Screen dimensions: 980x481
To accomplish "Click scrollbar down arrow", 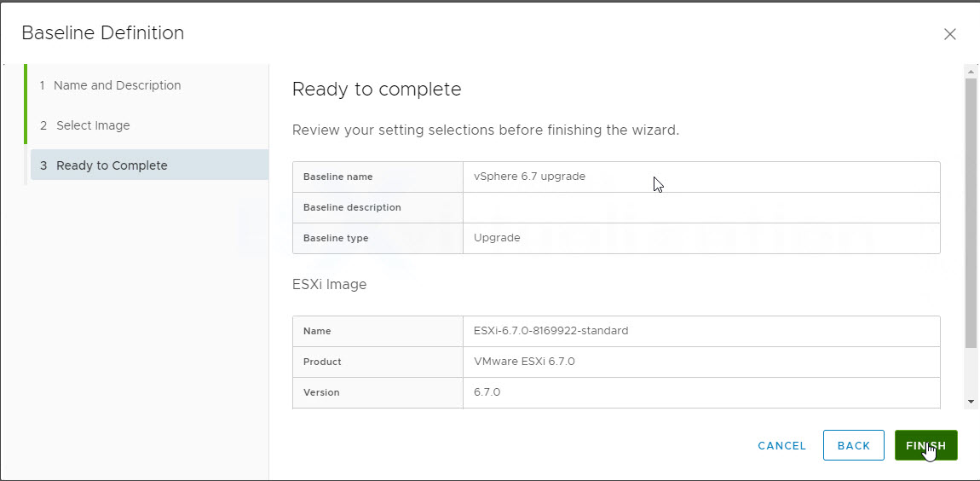I will pos(971,401).
